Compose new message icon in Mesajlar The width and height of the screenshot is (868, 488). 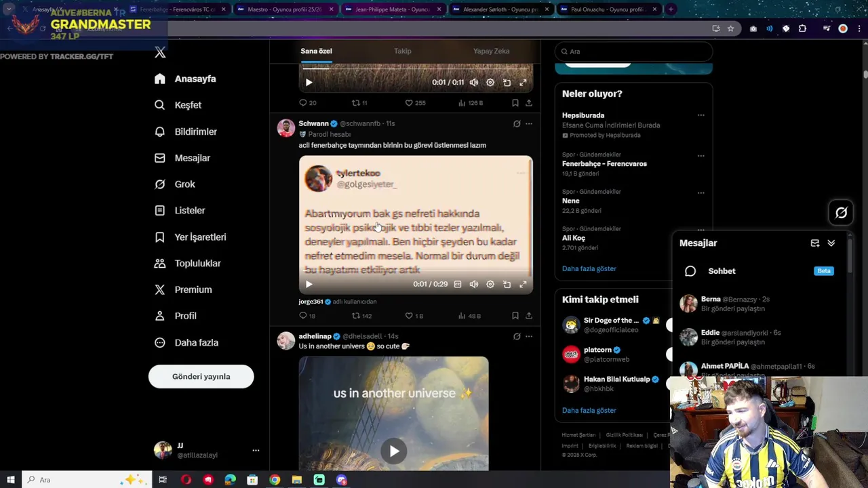(815, 243)
